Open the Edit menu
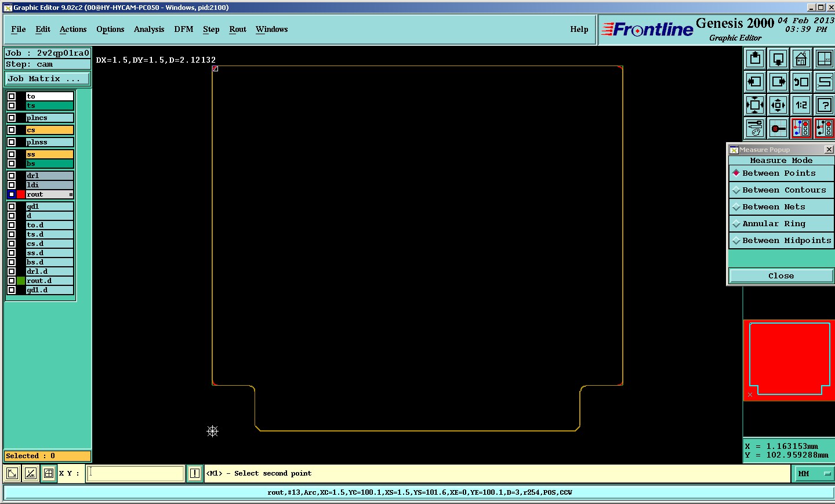Image resolution: width=835 pixels, height=504 pixels. tap(43, 29)
